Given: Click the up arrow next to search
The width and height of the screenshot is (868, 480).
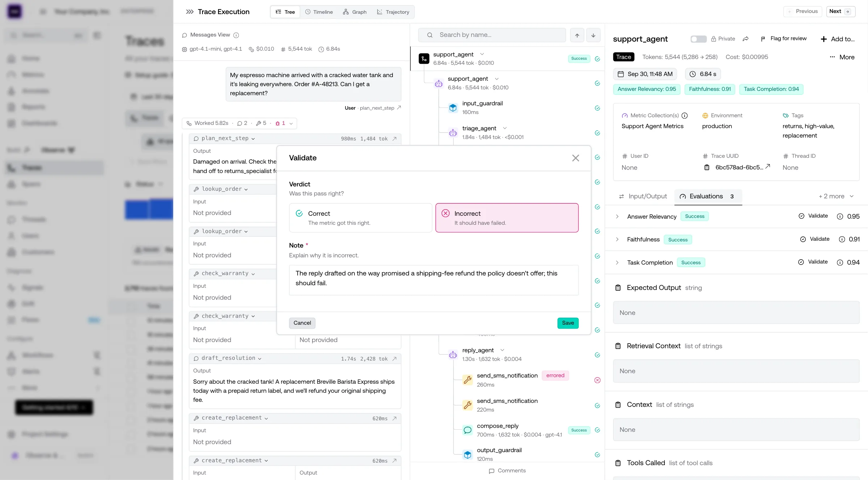Looking at the screenshot, I should pyautogui.click(x=577, y=35).
